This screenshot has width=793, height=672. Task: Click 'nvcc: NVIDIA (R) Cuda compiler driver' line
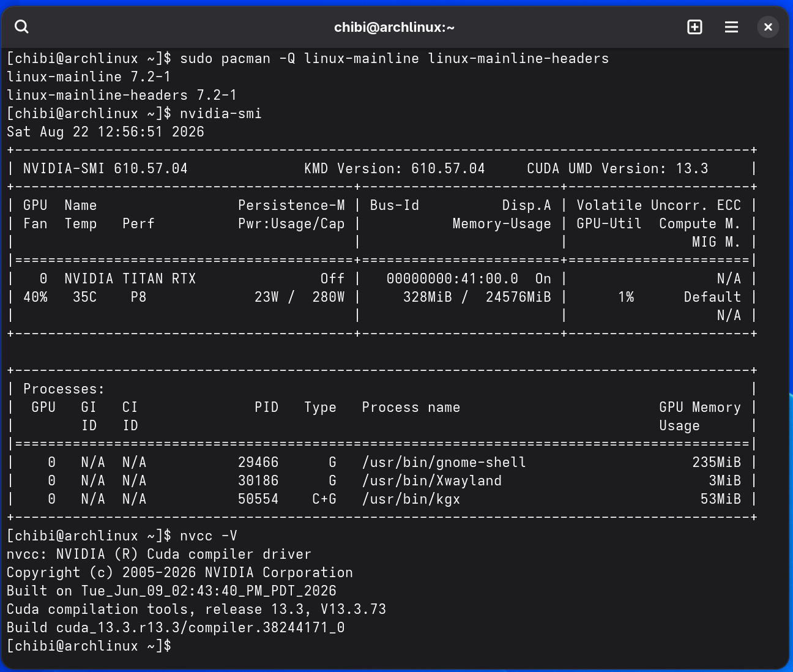(159, 554)
